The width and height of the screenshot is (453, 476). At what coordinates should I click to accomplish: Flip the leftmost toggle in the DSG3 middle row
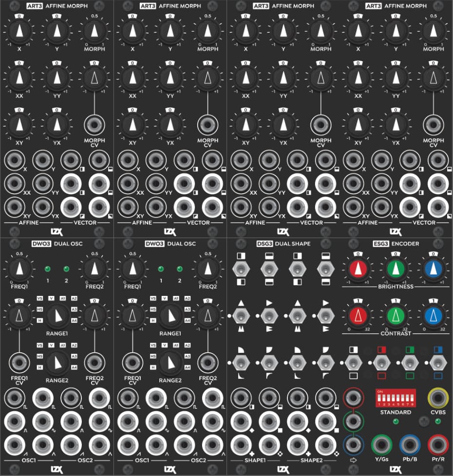[x=241, y=316]
